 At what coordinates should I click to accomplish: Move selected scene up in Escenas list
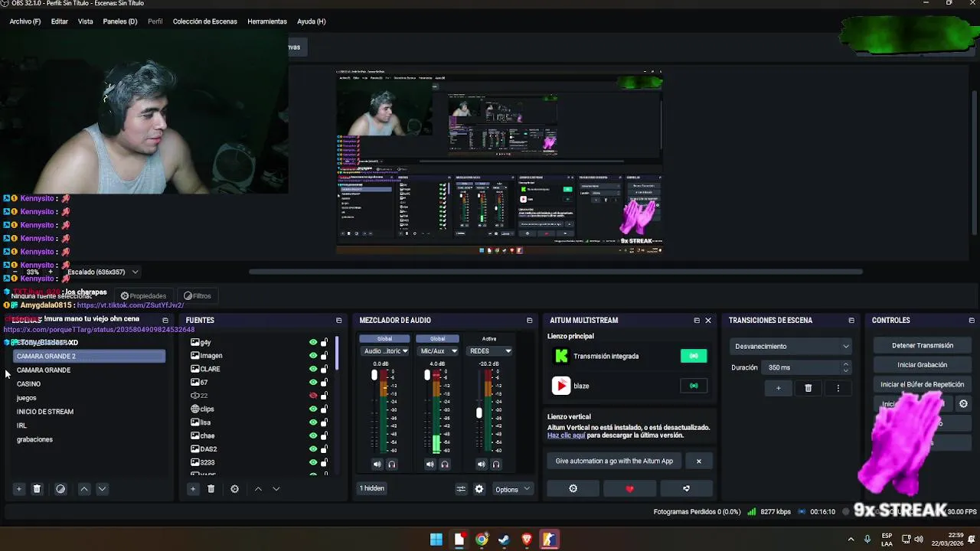click(x=84, y=489)
